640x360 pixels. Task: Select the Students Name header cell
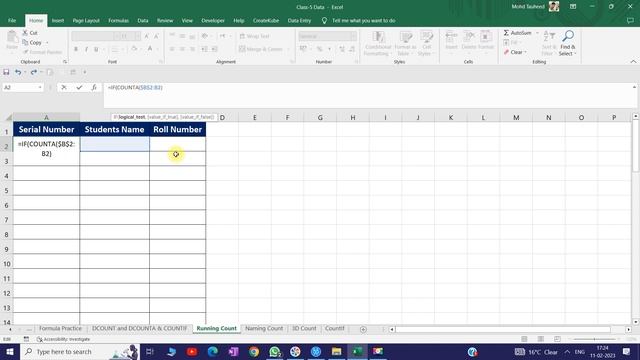[114, 129]
